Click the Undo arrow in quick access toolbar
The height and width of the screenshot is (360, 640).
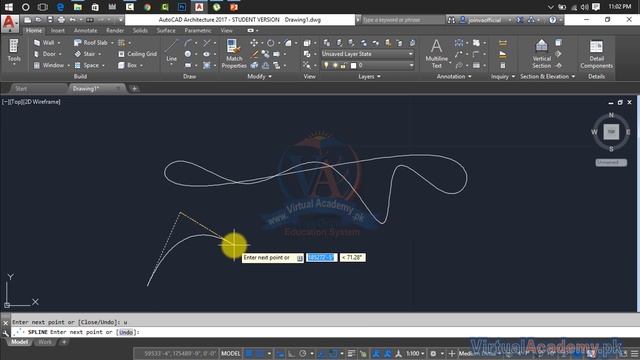[73, 20]
